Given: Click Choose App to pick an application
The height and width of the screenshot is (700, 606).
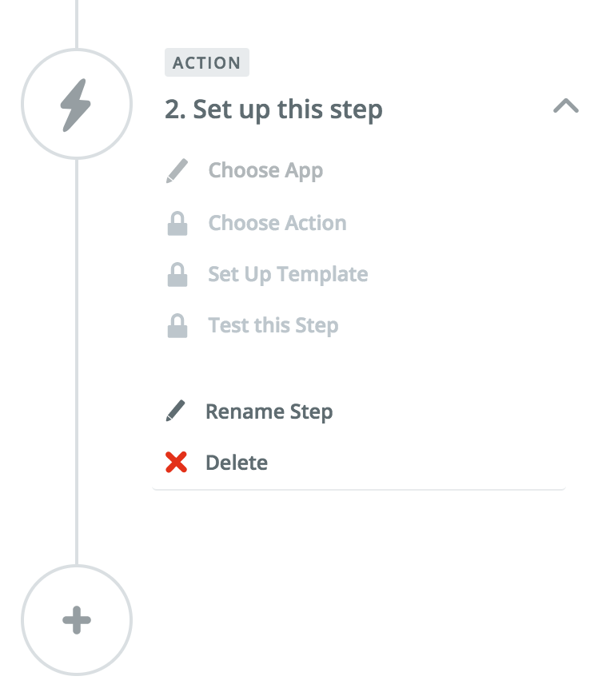Looking at the screenshot, I should click(265, 169).
